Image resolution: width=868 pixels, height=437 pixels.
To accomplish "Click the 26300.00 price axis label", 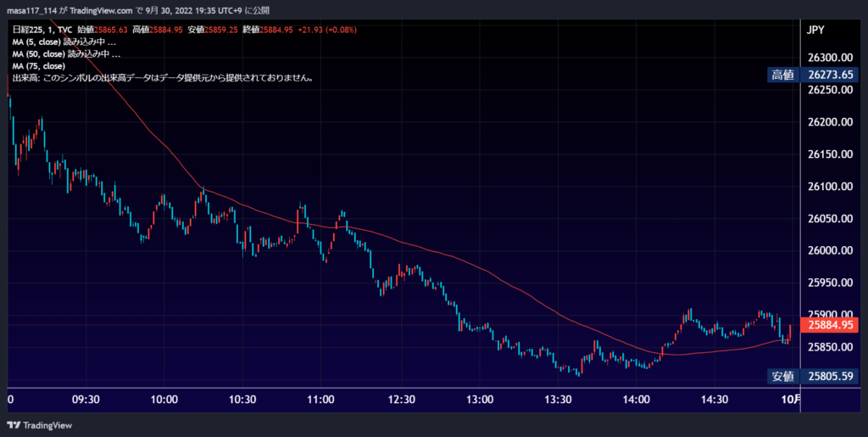I will pos(831,58).
